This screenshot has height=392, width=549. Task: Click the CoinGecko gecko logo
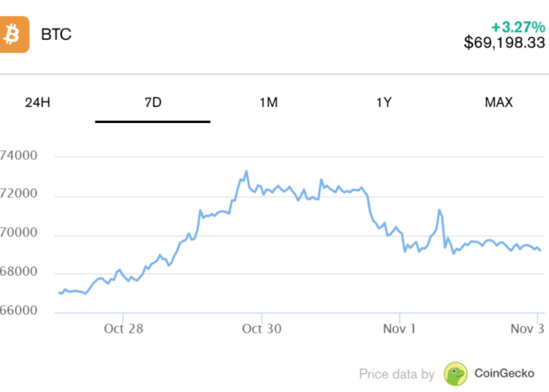tap(455, 374)
